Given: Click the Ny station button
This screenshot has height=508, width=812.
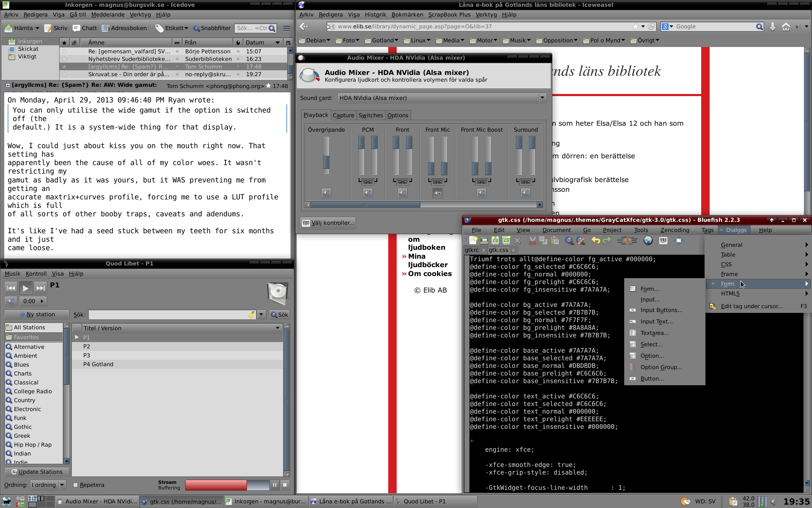Looking at the screenshot, I should pos(37,315).
